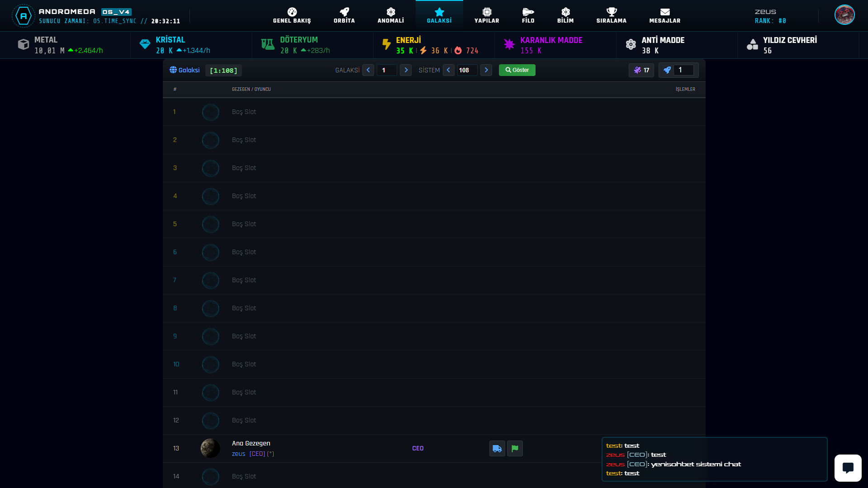Screen dimensions: 868x488
Task: Click the Ana Gezegen planet thumbnail
Action: (x=210, y=448)
